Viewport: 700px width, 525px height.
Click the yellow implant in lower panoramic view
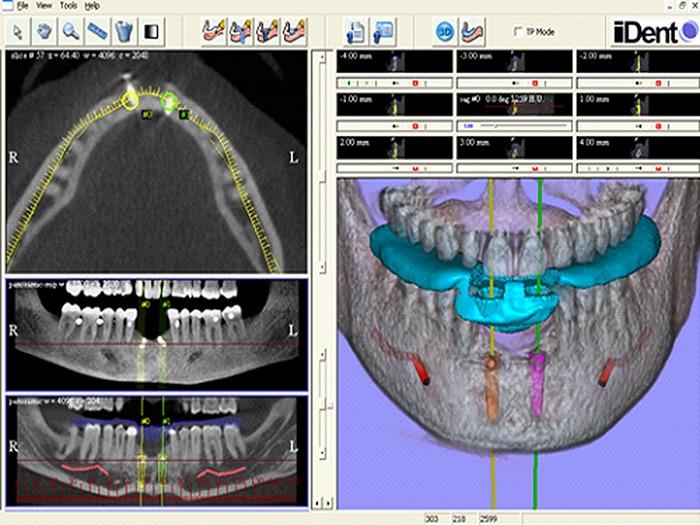142,470
